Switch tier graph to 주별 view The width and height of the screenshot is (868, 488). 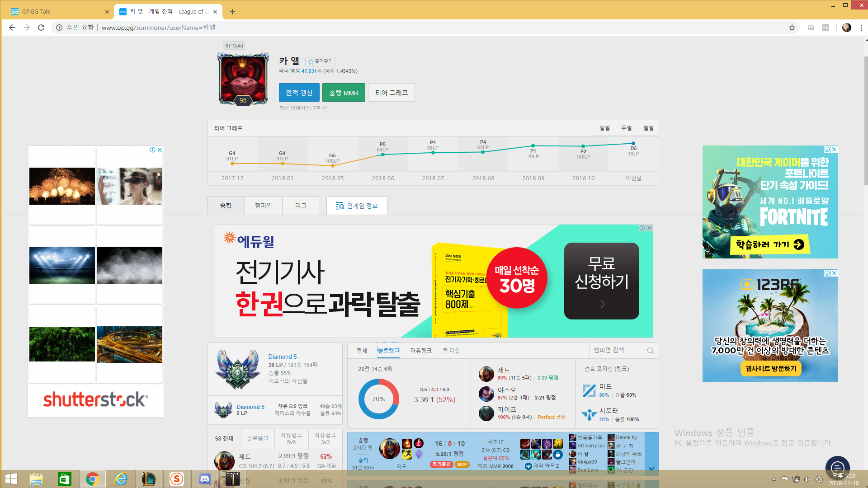(x=626, y=128)
